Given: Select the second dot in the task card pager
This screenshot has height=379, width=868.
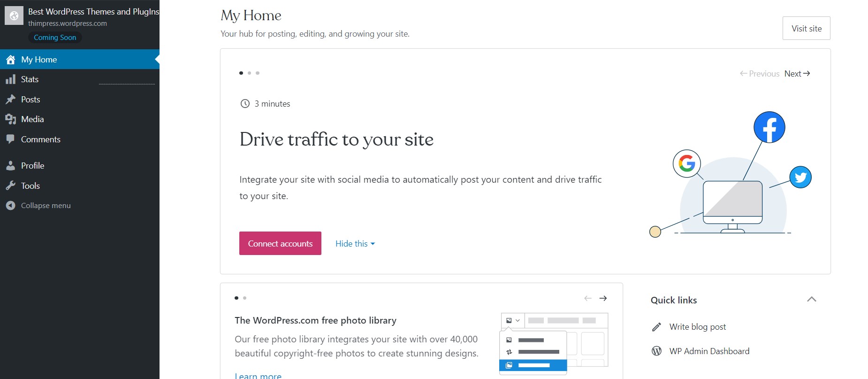Looking at the screenshot, I should (x=249, y=73).
